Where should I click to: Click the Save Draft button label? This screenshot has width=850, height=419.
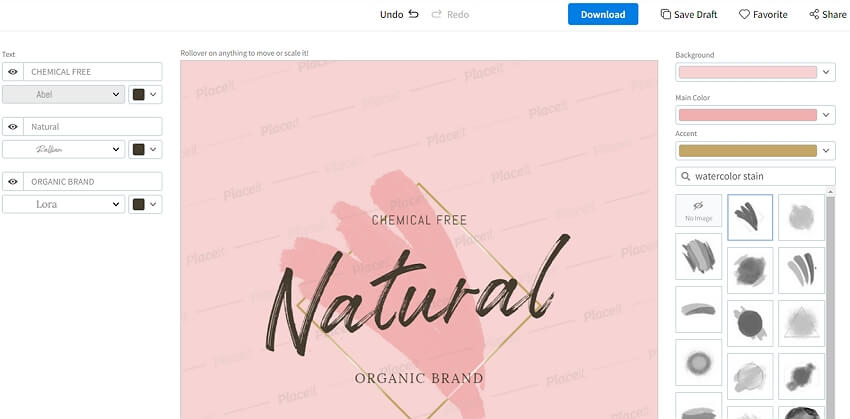696,15
